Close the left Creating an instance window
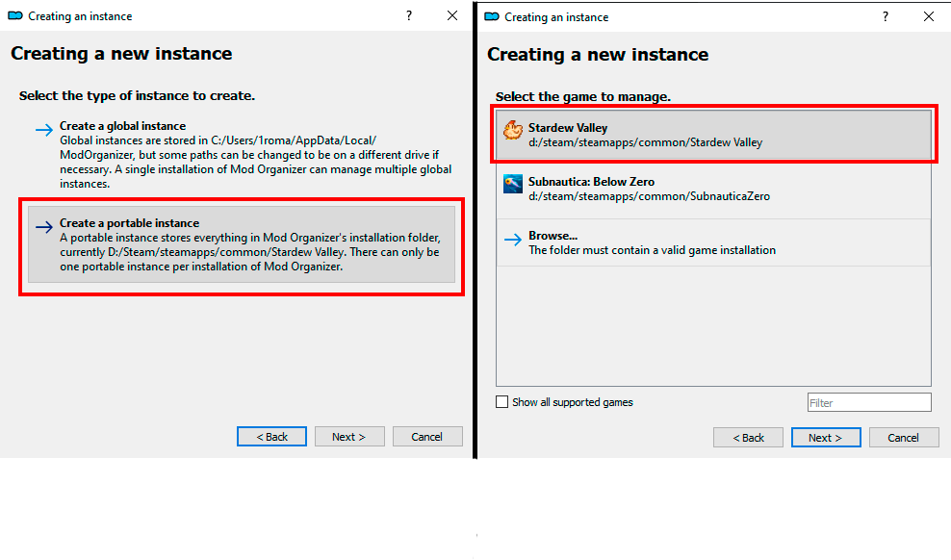This screenshot has height=560, width=951. [452, 15]
